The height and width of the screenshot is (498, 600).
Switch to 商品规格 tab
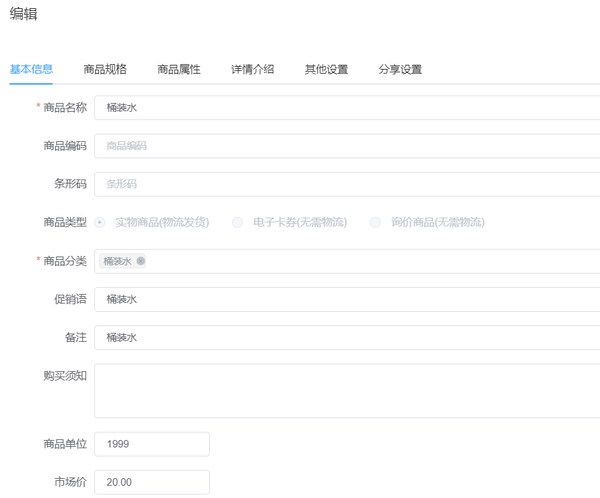pyautogui.click(x=105, y=69)
